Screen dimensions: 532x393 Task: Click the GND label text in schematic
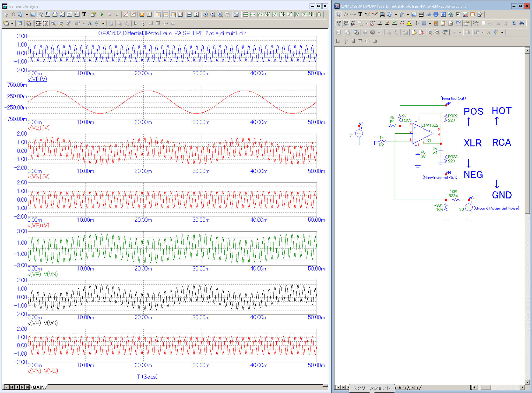pos(502,195)
